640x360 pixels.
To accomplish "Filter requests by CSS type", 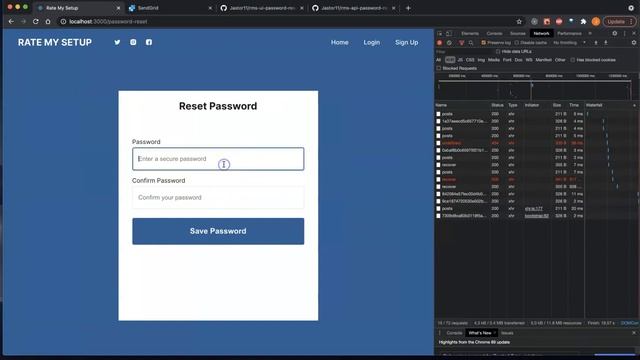I will coord(470,60).
